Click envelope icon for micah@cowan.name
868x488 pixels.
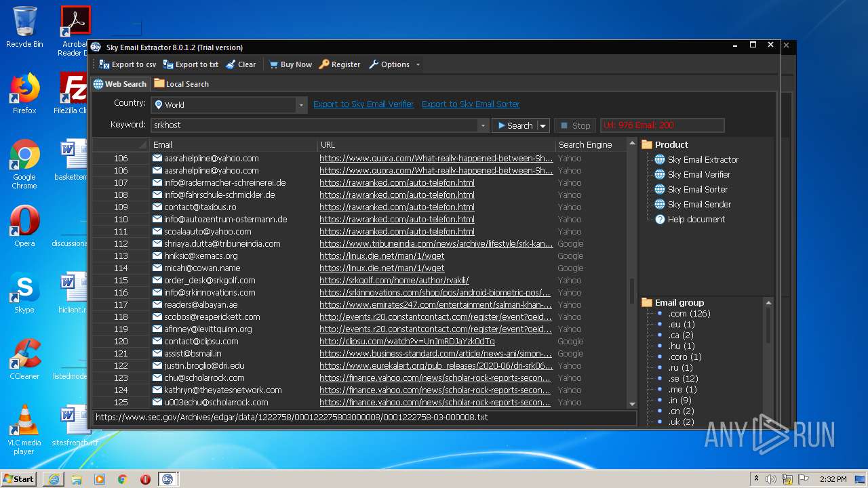[x=157, y=268]
